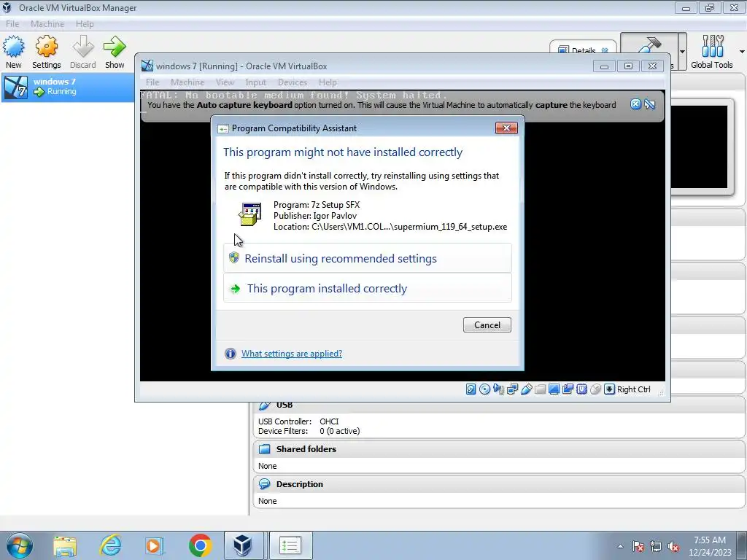The image size is (747, 560).
Task: Launch Google Chrome from the taskbar
Action: tap(200, 545)
